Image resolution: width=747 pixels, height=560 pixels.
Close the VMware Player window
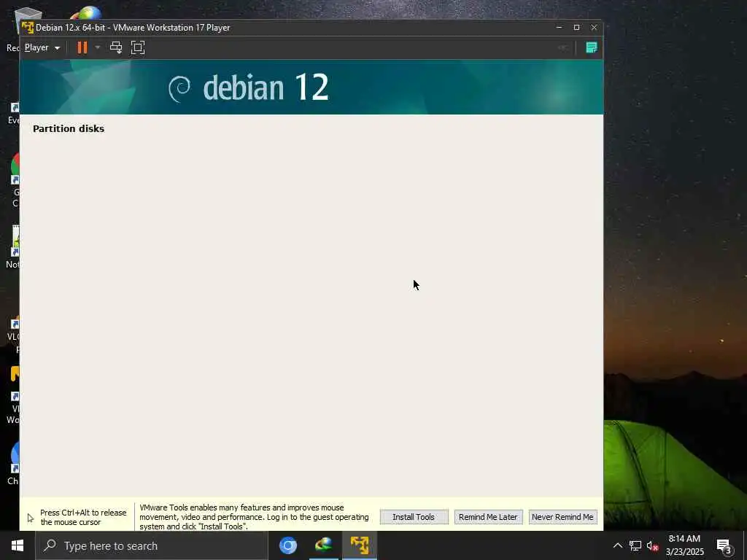click(x=594, y=27)
